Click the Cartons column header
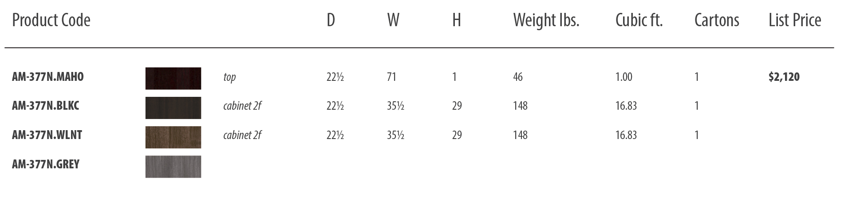This screenshot has width=868, height=203. tap(717, 20)
